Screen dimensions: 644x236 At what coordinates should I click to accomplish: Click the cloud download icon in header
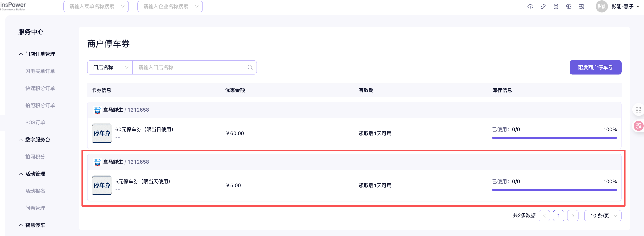click(530, 7)
